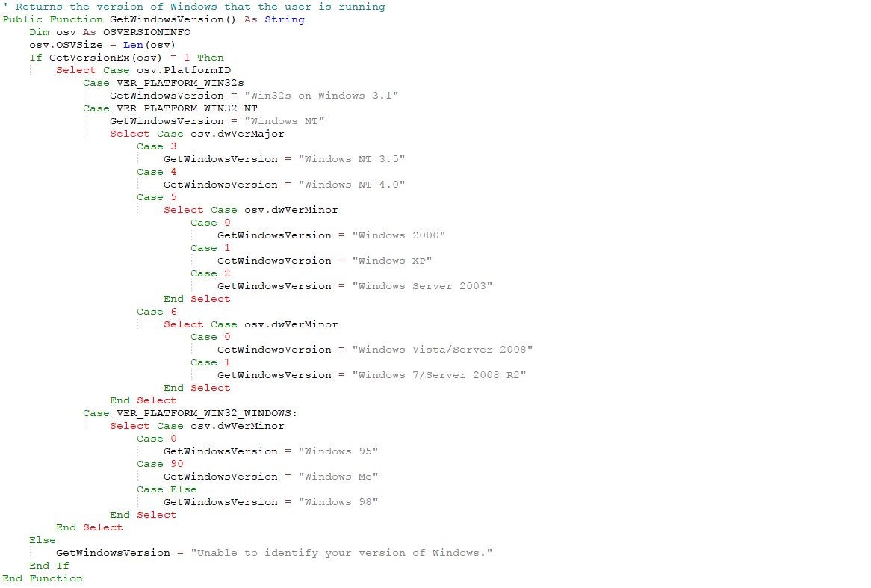Click the Case 90 line
This screenshot has height=588, width=871.
[x=160, y=464]
